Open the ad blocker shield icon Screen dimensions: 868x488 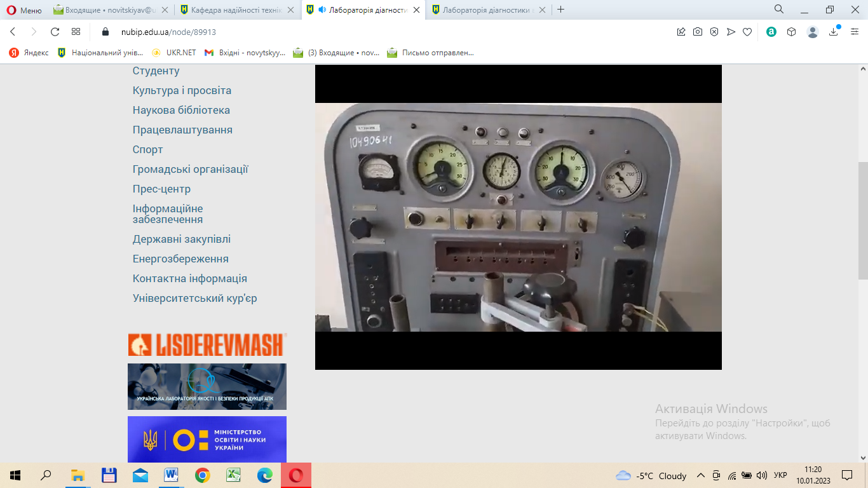pyautogui.click(x=714, y=32)
